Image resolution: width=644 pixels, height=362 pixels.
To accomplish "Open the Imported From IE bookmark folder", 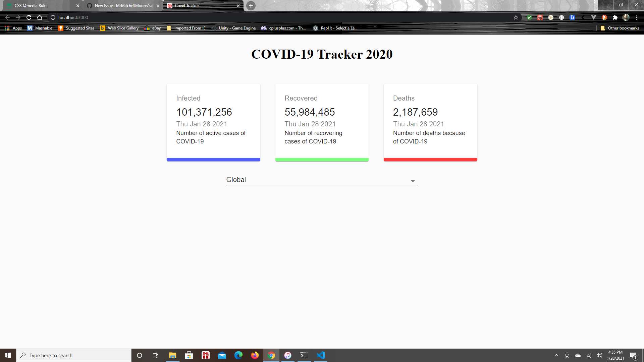I will pyautogui.click(x=186, y=28).
